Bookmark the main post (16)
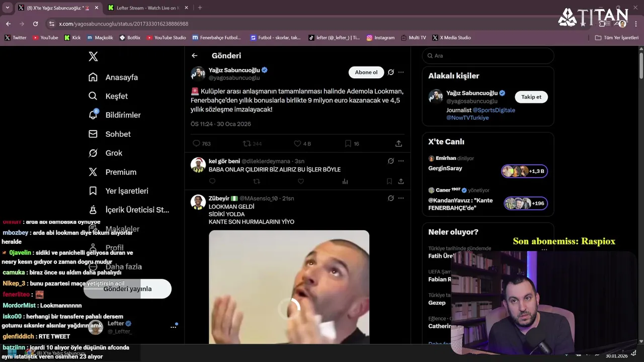Viewport: 644px width, 362px height. tap(348, 143)
